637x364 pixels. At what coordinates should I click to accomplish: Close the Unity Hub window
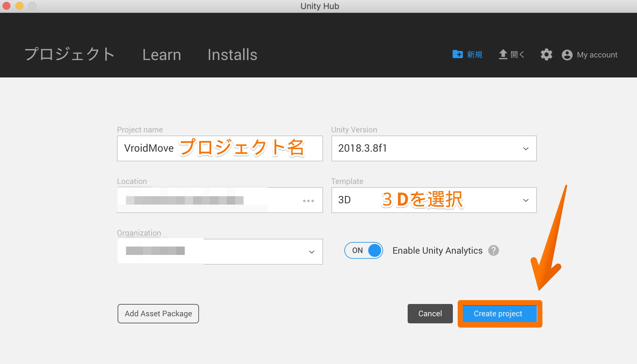click(6, 6)
